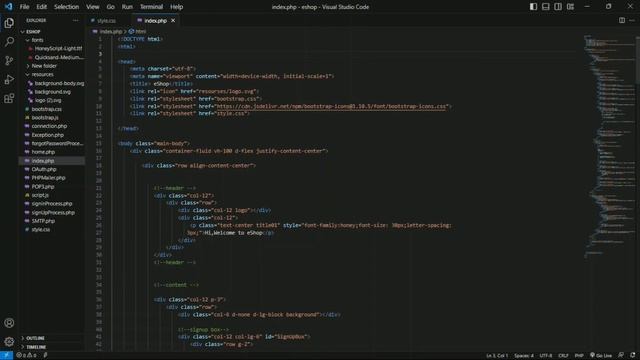Click Go Live in the status bar
The width and height of the screenshot is (640, 360).
click(601, 356)
